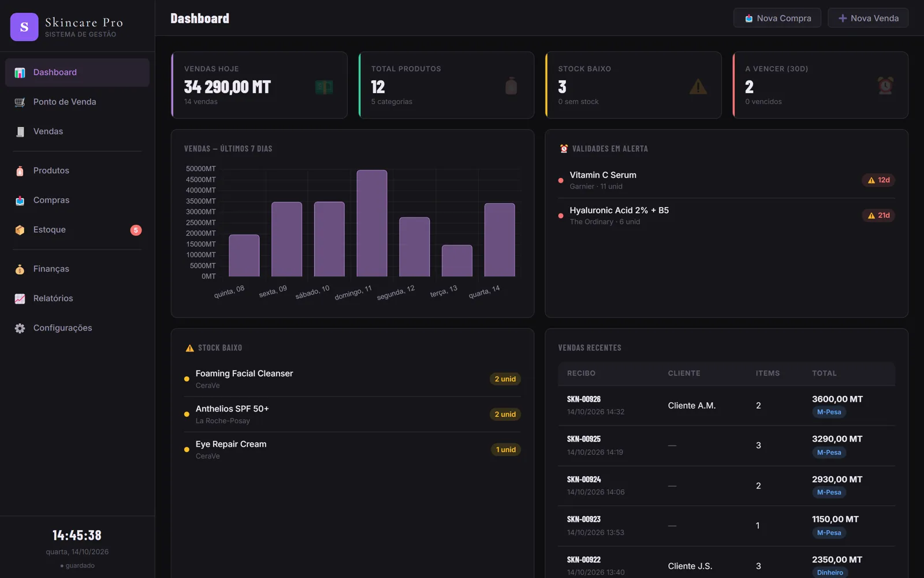Click the alarm clock icon in A Vencer card
Image resolution: width=924 pixels, height=578 pixels.
(885, 86)
